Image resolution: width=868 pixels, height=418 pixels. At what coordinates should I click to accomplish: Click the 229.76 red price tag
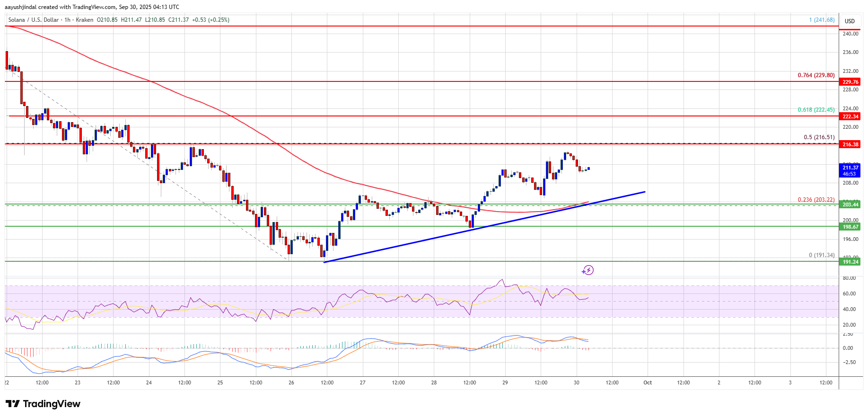click(850, 82)
